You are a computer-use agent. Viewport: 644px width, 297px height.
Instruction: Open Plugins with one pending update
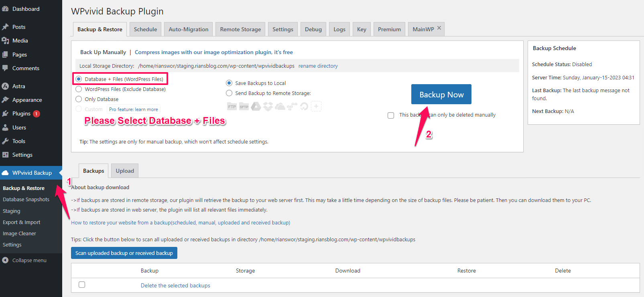click(21, 113)
